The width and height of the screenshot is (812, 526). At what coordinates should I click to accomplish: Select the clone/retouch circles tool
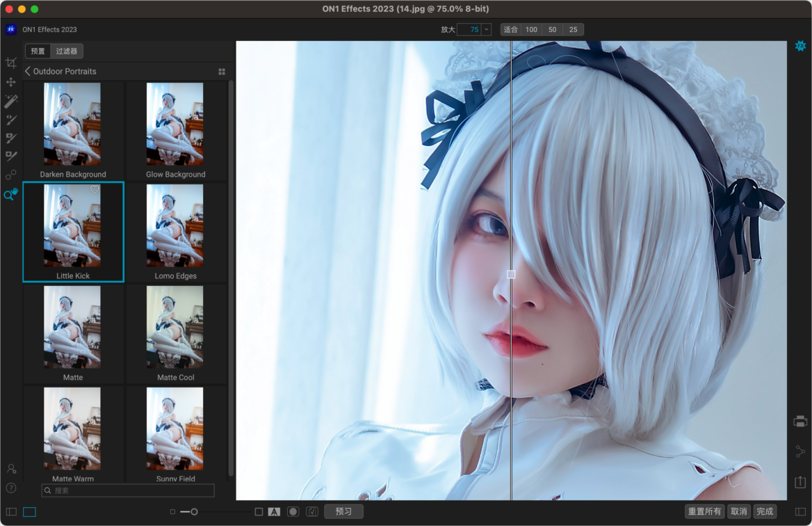[11, 175]
